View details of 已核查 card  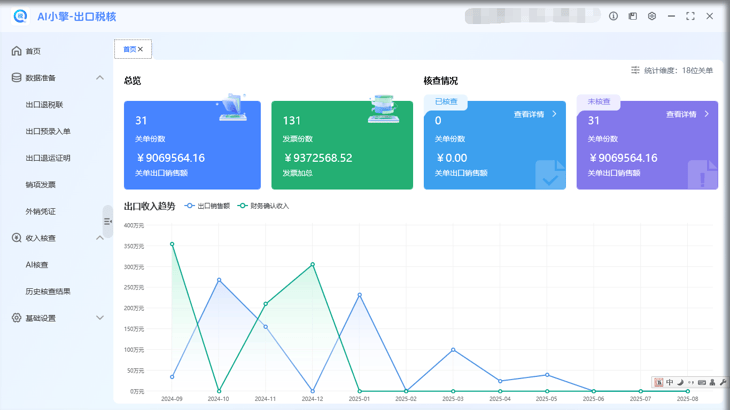point(535,114)
